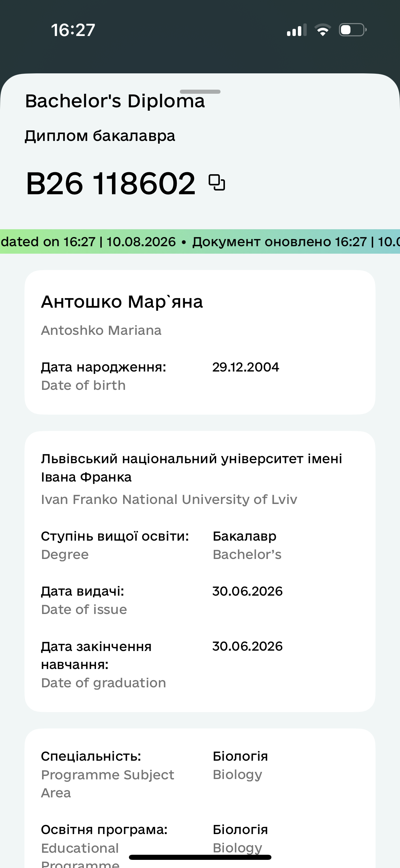Copy the diploma number B26 118602
Viewport: 400px width, 868px height.
217,182
